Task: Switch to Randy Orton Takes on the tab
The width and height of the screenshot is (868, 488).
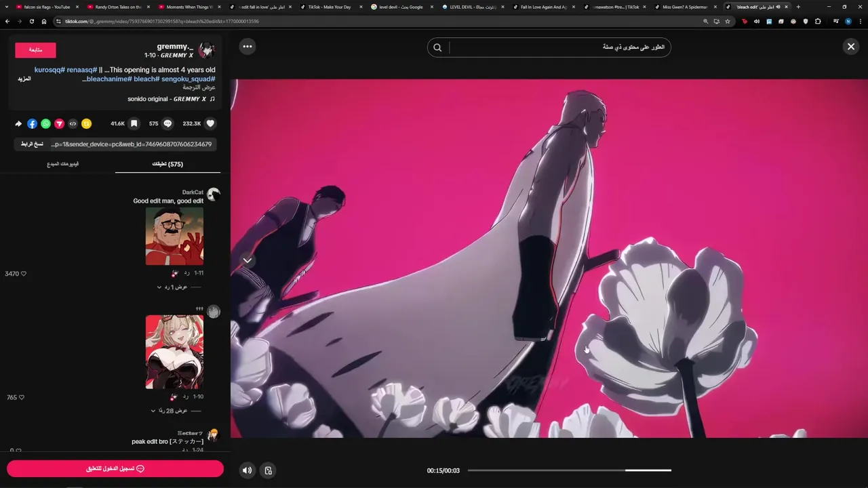Action: [x=118, y=7]
